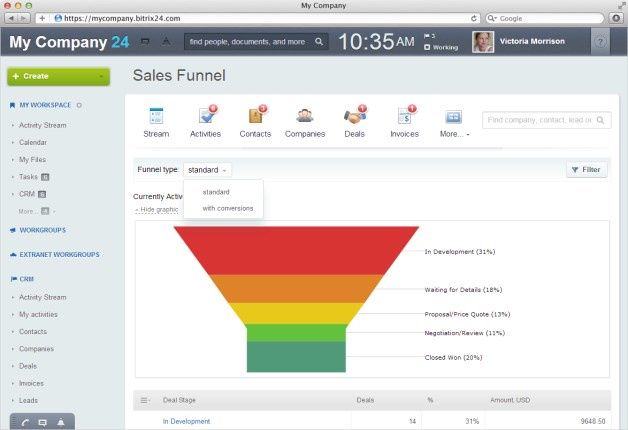The height and width of the screenshot is (430, 628).
Task: Open Invoices in CRM sidebar section
Action: pos(31,384)
